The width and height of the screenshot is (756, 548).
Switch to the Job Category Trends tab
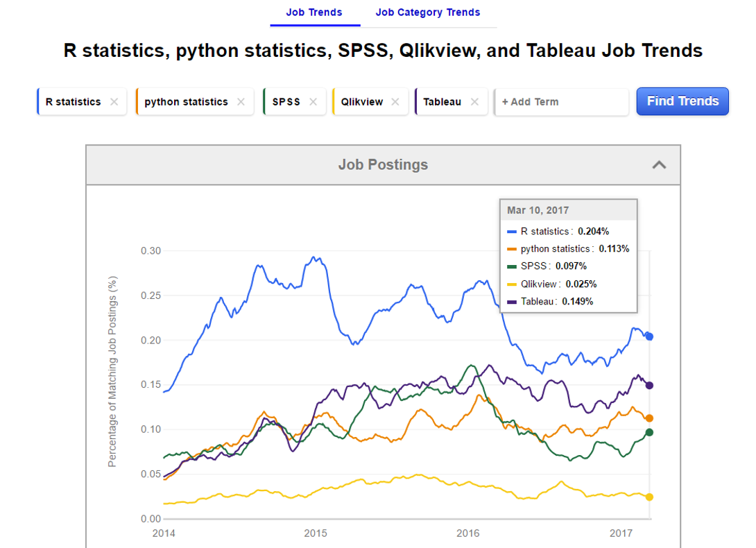(428, 12)
